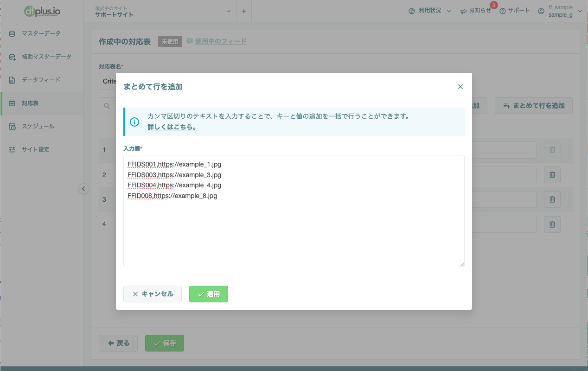Image resolution: width=588 pixels, height=371 pixels.
Task: Click the info icon in the notice
Action: point(134,122)
